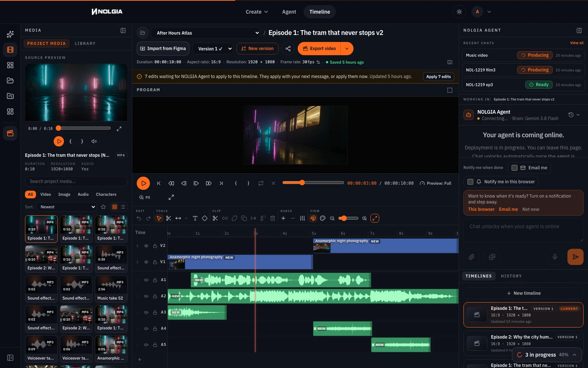The image size is (588, 368).
Task: Hide the V1 track eye icon
Action: coord(146,262)
